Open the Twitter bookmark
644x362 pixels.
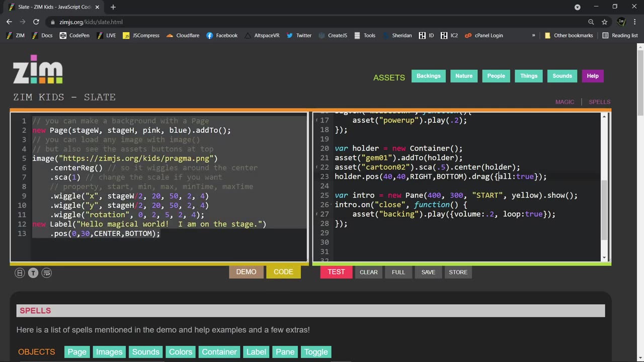tap(299, 36)
